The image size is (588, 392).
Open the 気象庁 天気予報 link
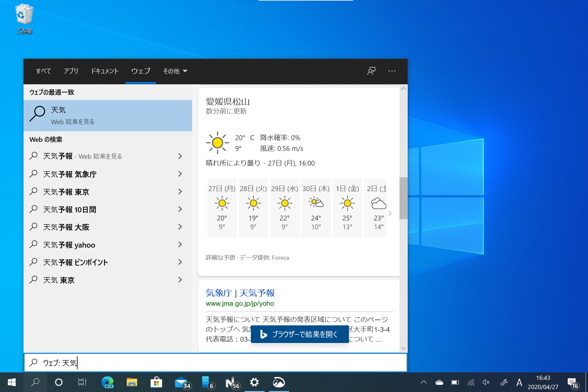tap(240, 293)
